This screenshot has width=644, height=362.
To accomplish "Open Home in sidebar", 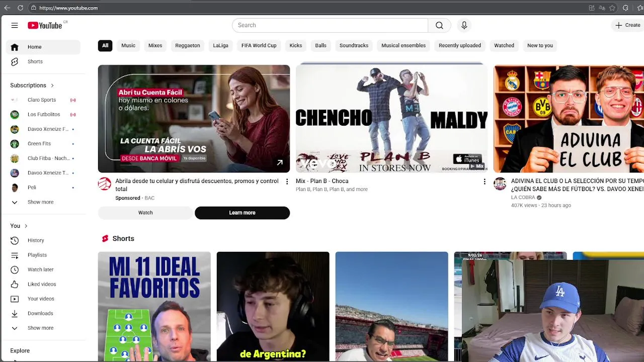I will click(43, 47).
